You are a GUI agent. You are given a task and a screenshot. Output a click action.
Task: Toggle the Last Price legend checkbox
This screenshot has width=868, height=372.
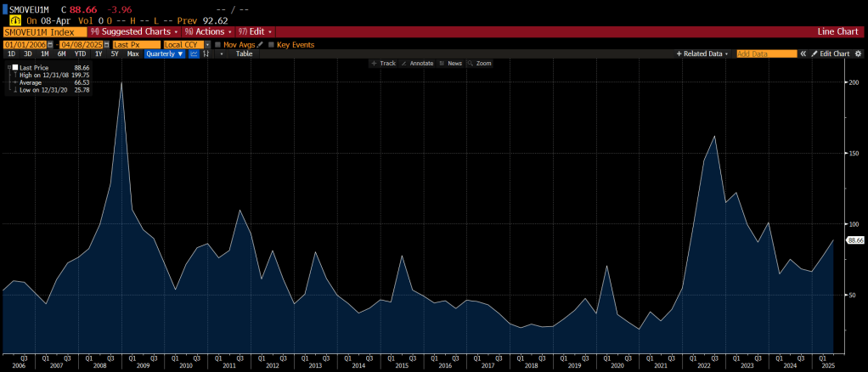tap(14, 67)
